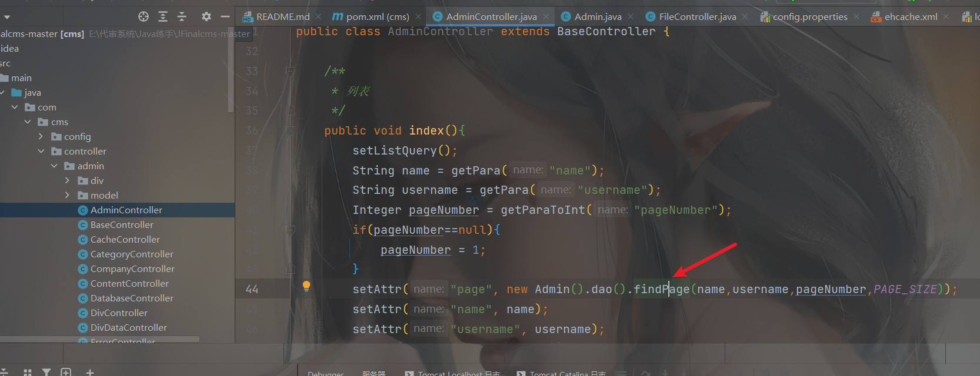Screen dimensions: 980x376
Task: Click the yellow lightbulb intention icon
Action: pos(306,286)
